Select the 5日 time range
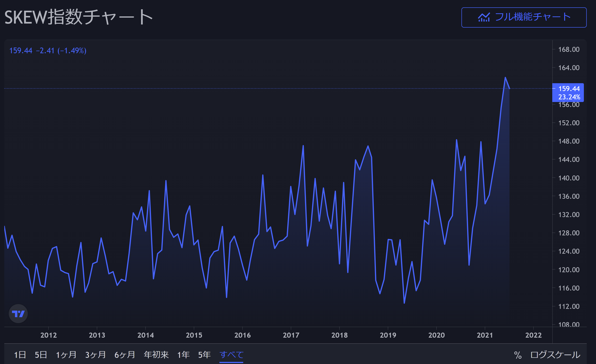 point(41,355)
